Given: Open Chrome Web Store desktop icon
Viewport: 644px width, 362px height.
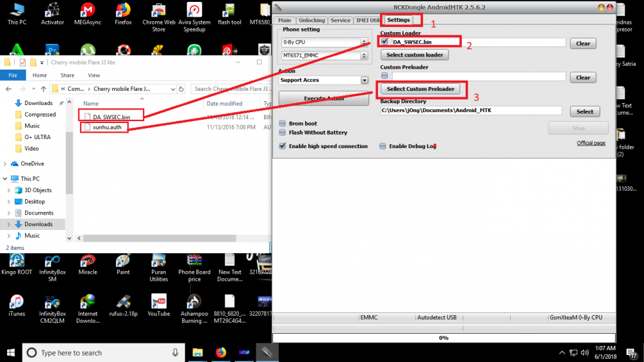Looking at the screenshot, I should tap(158, 17).
